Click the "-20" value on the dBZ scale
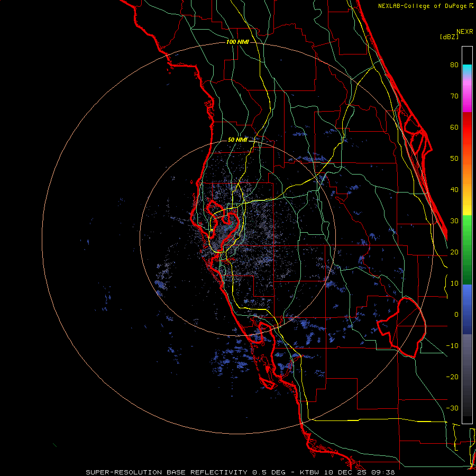The image size is (476, 476). [452, 377]
